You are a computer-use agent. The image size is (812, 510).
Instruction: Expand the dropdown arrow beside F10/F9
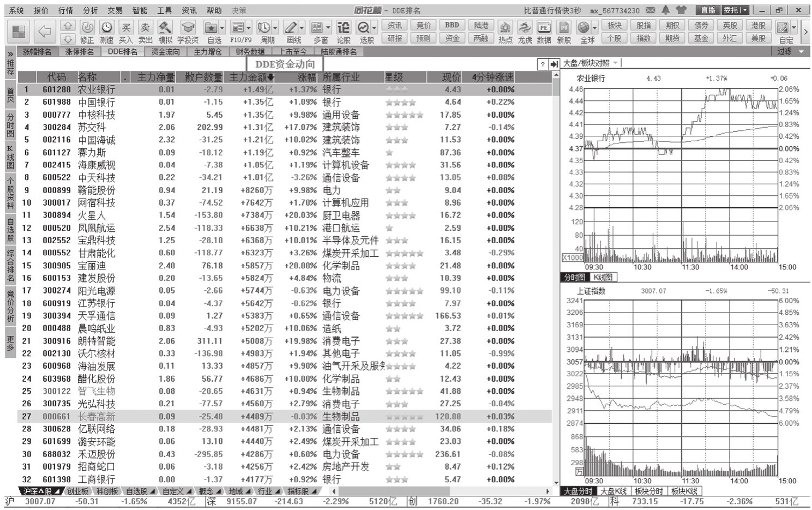pyautogui.click(x=249, y=27)
